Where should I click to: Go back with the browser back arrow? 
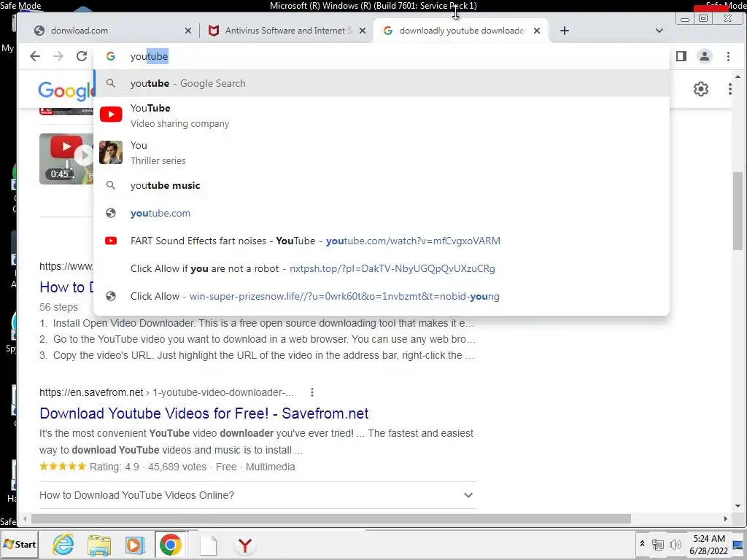coord(35,56)
